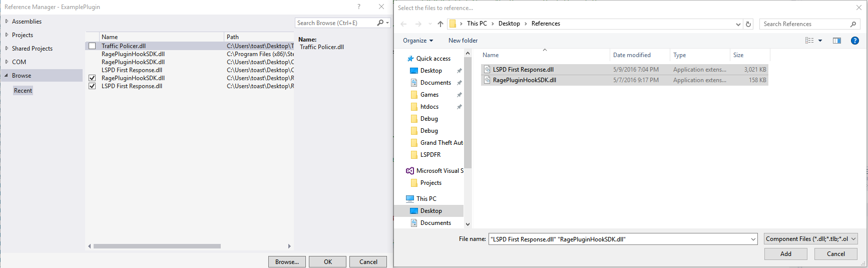Click Add button in file dialog
Viewport: 868px width, 268px height.
click(786, 254)
